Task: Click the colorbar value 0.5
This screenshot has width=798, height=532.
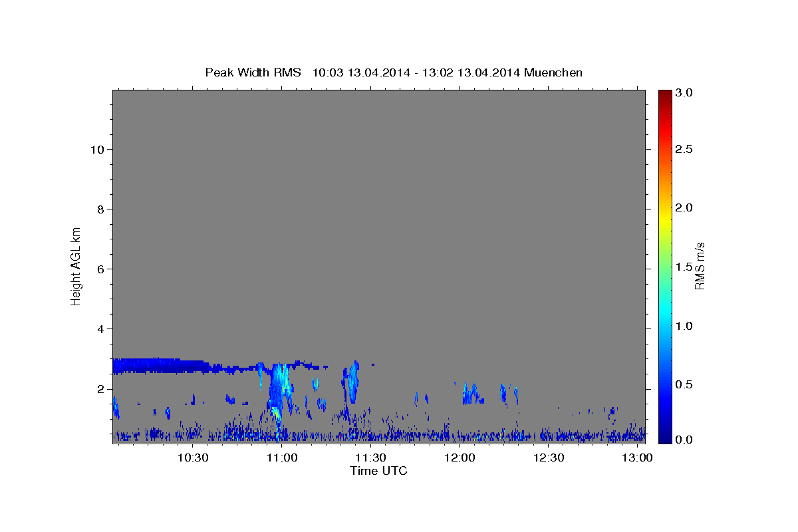Action: coord(684,384)
